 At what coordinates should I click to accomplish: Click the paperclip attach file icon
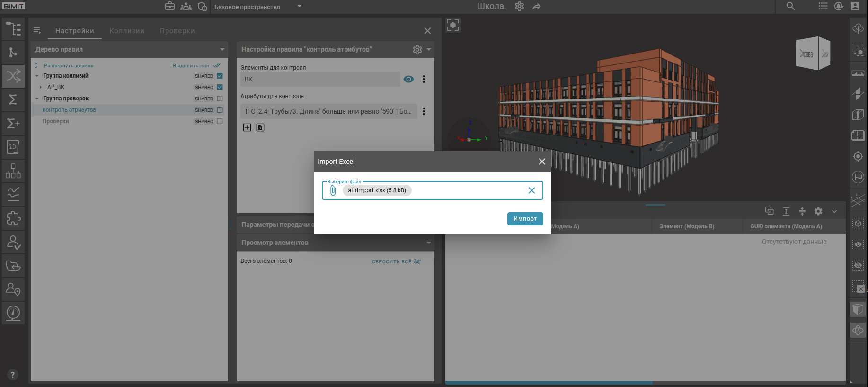pos(333,190)
